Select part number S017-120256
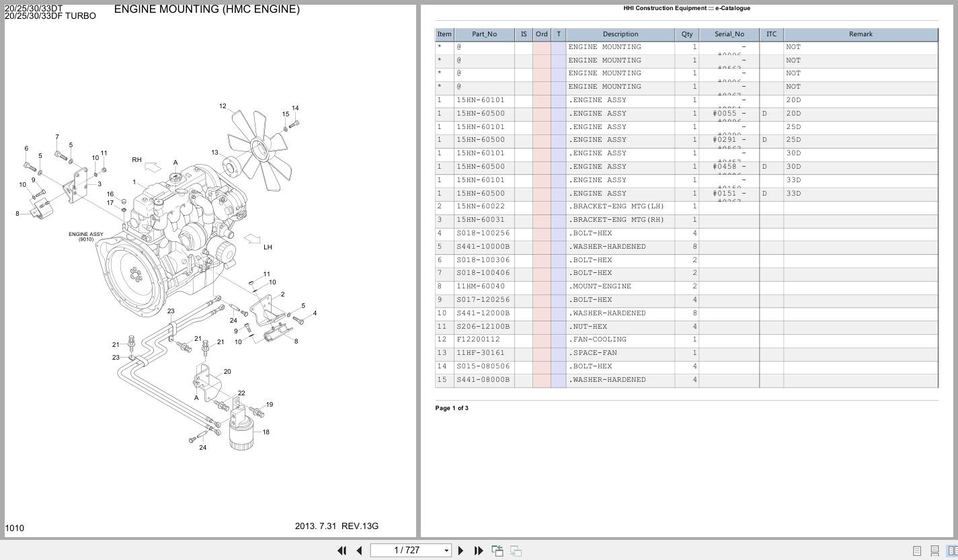 [x=483, y=300]
